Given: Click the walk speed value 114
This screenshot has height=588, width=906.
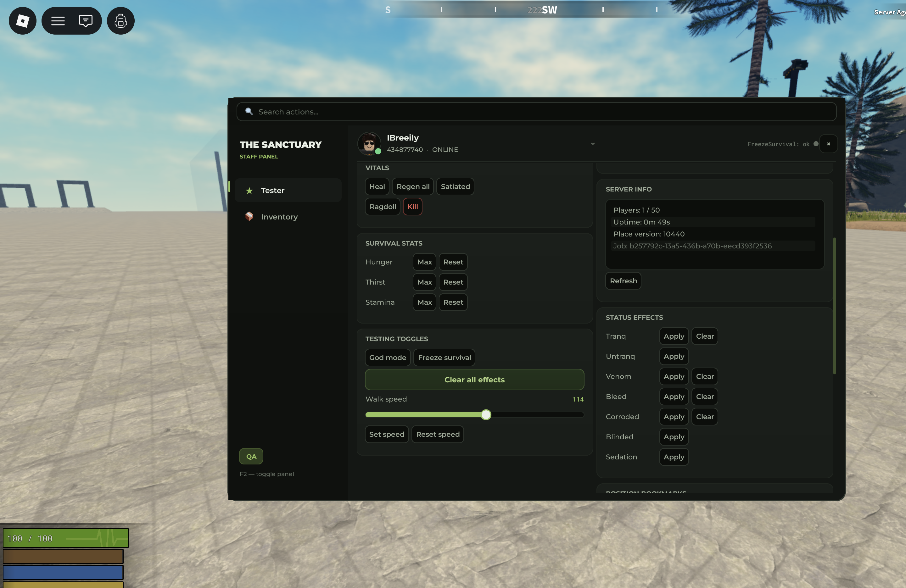Looking at the screenshot, I should (x=578, y=399).
